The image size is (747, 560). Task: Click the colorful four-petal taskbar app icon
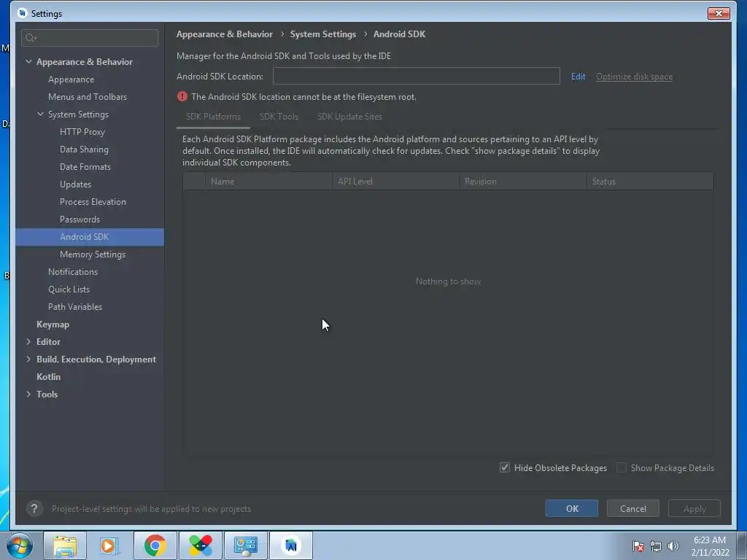[x=200, y=545]
